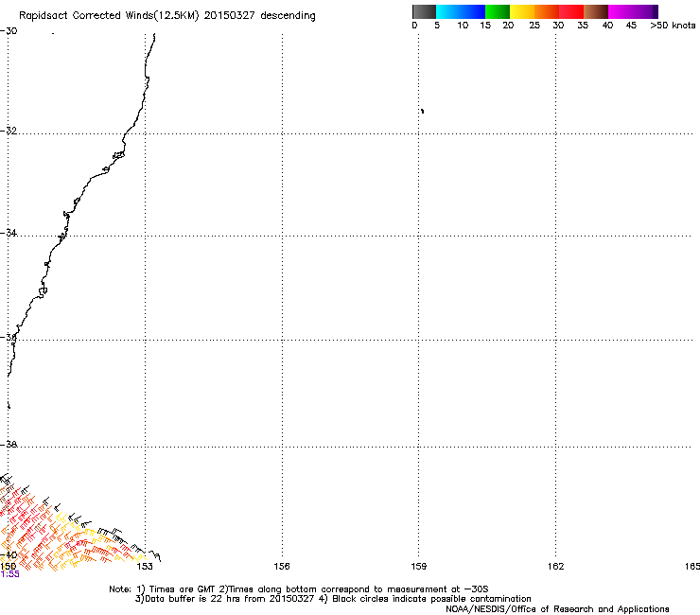The image size is (700, 615).
Task: Click longitude label '162'
Action: 556,567
